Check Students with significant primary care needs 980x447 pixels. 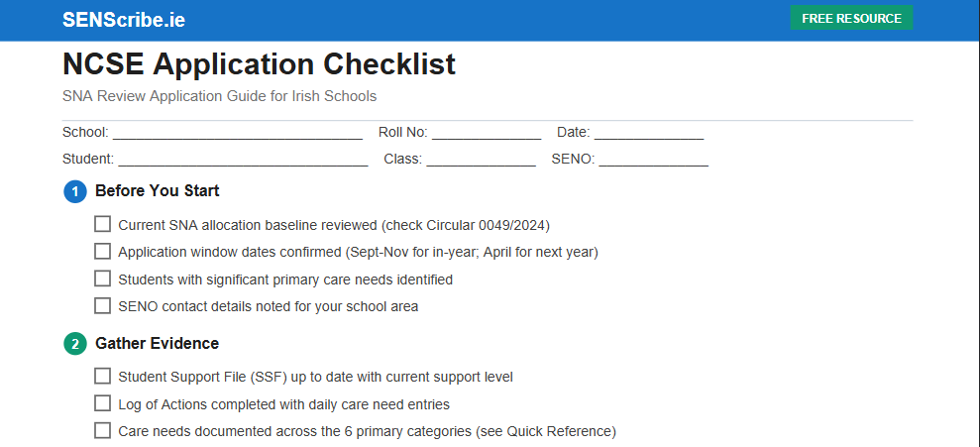pos(102,279)
